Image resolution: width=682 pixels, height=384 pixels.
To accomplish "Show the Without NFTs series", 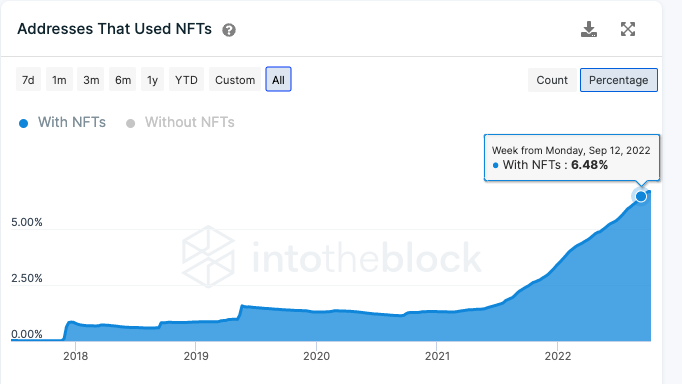I will (190, 122).
